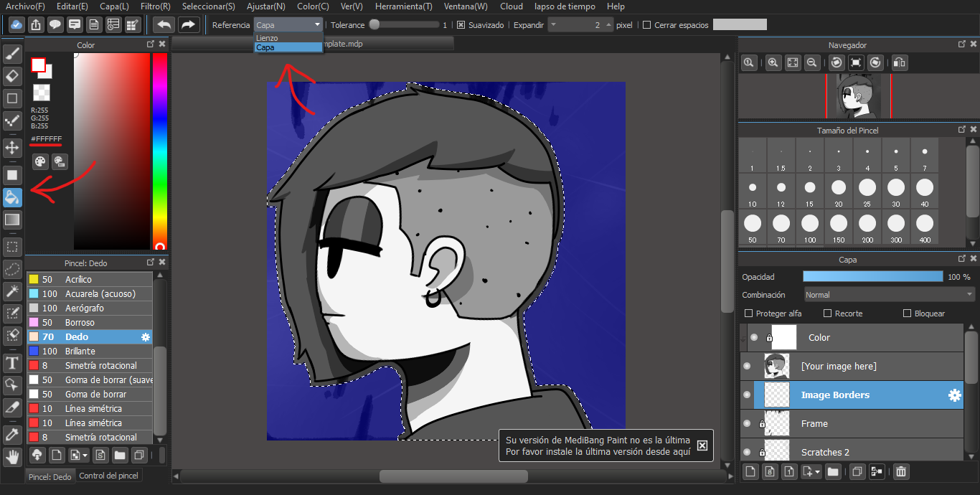Select the Gradient tool
980x495 pixels.
[x=12, y=220]
